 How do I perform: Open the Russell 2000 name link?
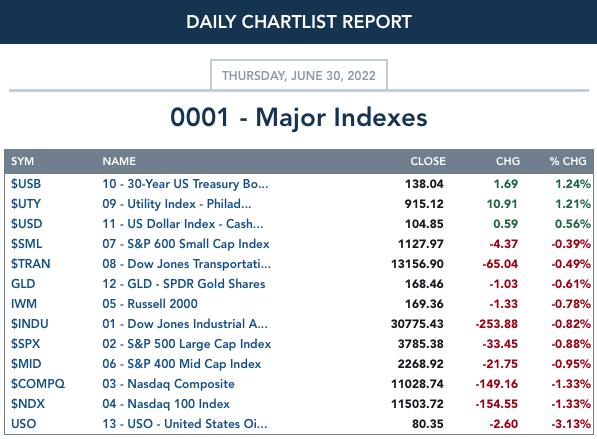point(150,304)
